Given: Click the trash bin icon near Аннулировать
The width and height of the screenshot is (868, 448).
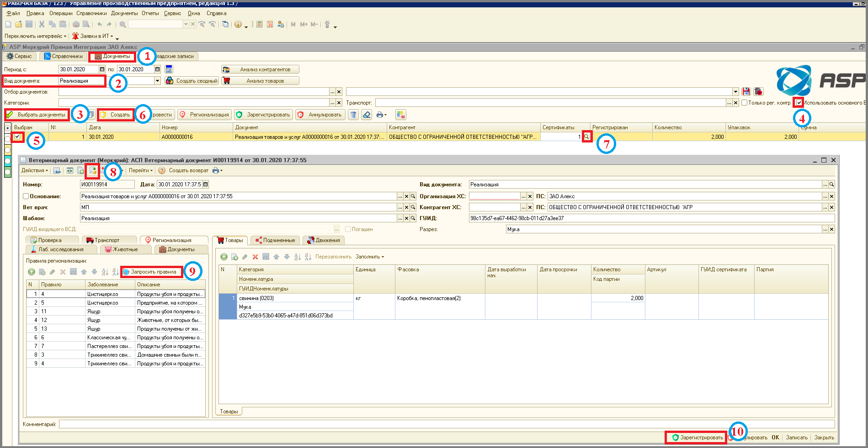Looking at the screenshot, I should (353, 115).
